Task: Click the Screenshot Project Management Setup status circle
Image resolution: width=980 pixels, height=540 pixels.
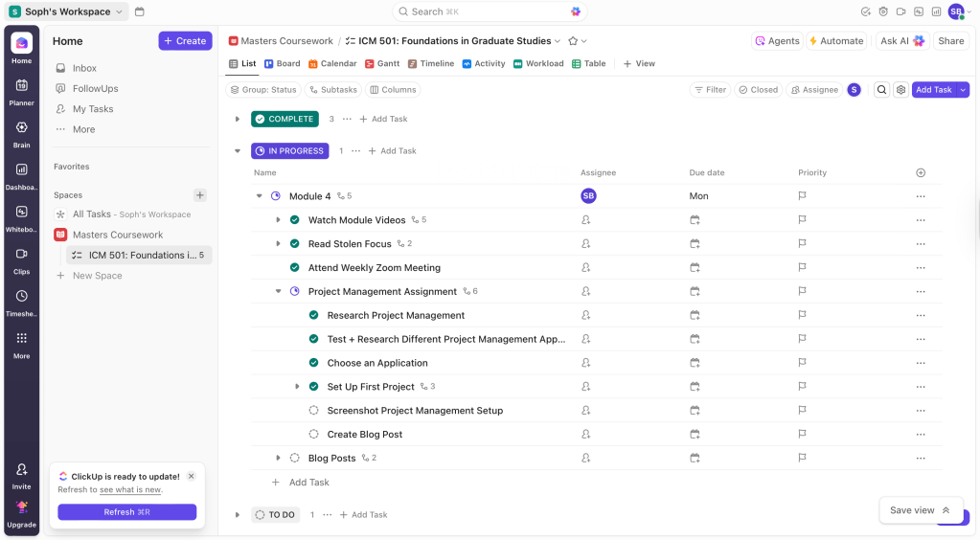Action: (313, 411)
